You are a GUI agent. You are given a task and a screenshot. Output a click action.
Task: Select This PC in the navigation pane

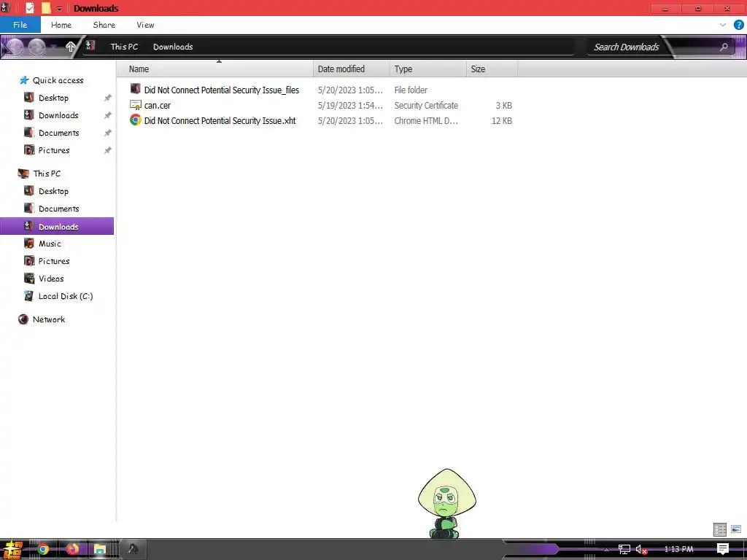47,174
